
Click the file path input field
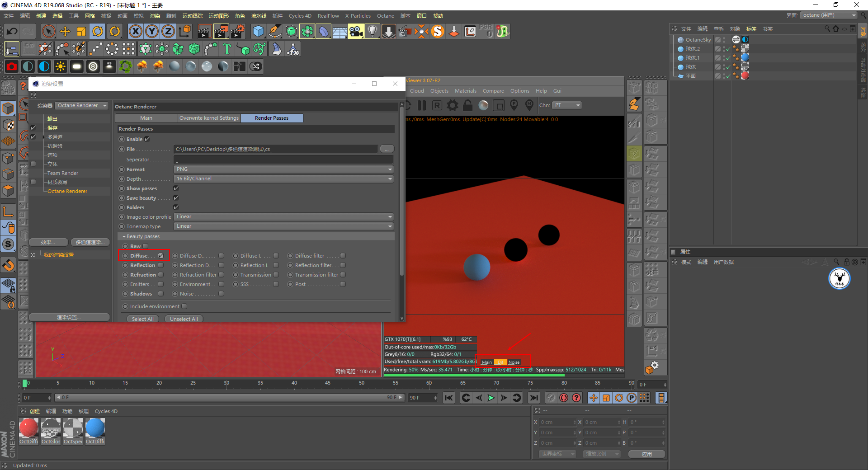[276, 149]
